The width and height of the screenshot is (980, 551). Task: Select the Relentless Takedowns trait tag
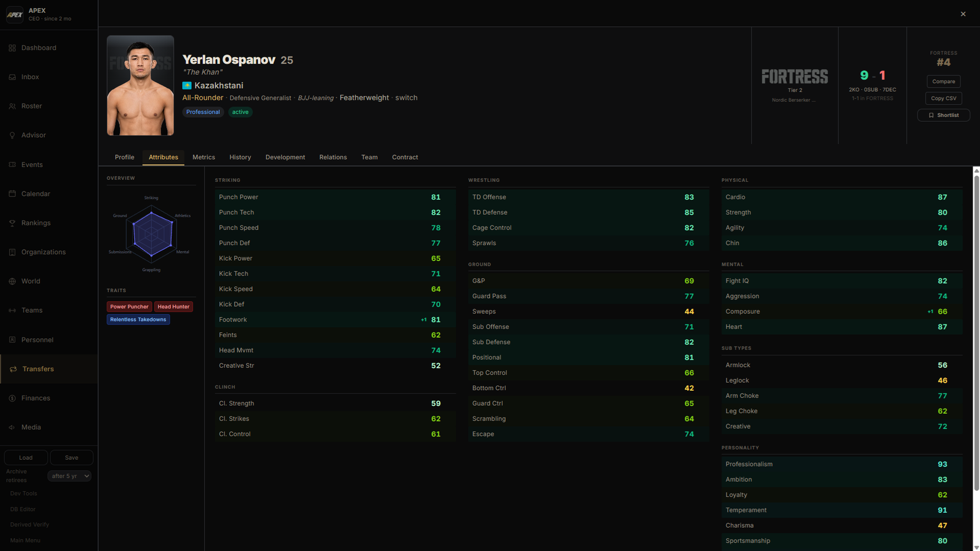point(138,320)
